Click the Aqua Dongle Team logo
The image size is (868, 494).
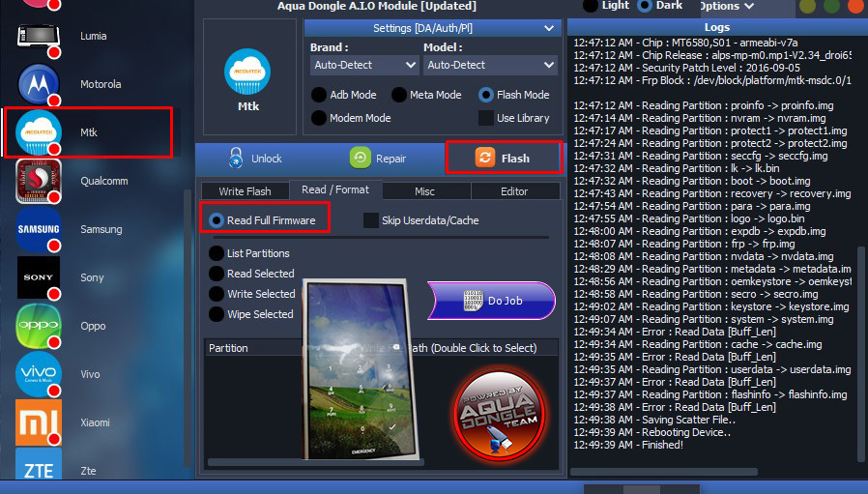(500, 414)
